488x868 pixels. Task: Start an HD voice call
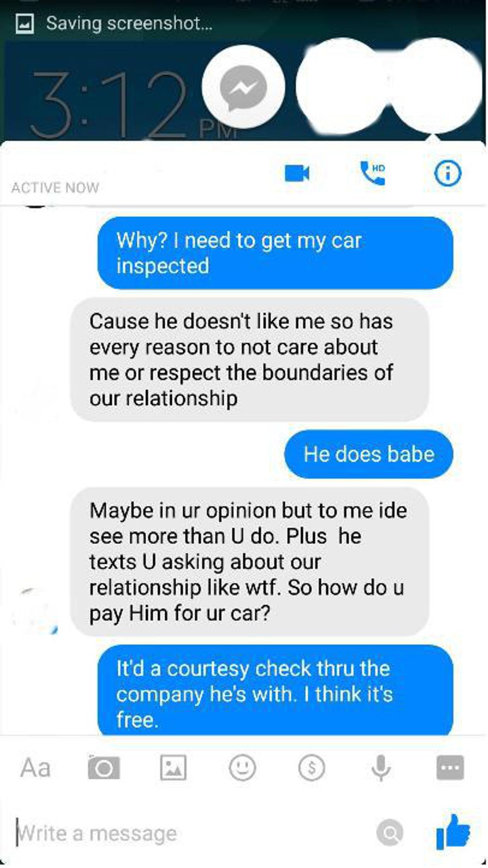(372, 173)
